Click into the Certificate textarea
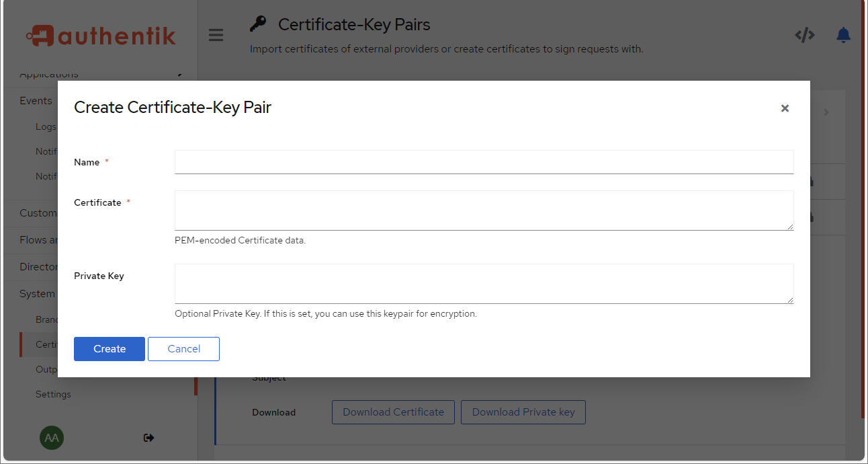 (x=484, y=210)
